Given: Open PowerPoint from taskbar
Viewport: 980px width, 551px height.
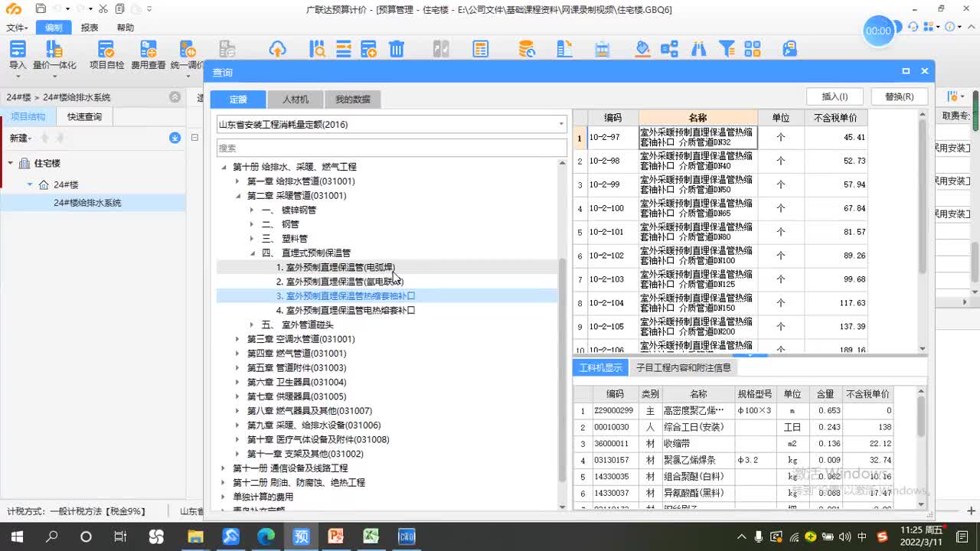Looking at the screenshot, I should point(335,536).
